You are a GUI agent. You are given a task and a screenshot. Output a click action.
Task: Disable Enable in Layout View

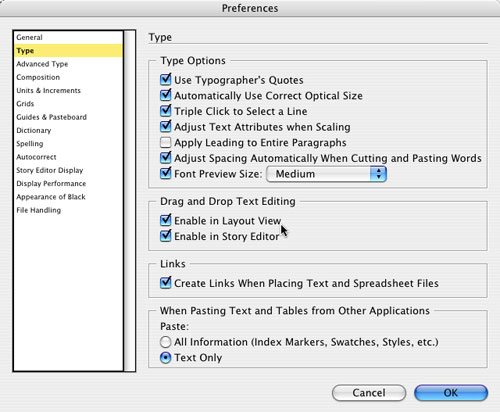point(166,220)
